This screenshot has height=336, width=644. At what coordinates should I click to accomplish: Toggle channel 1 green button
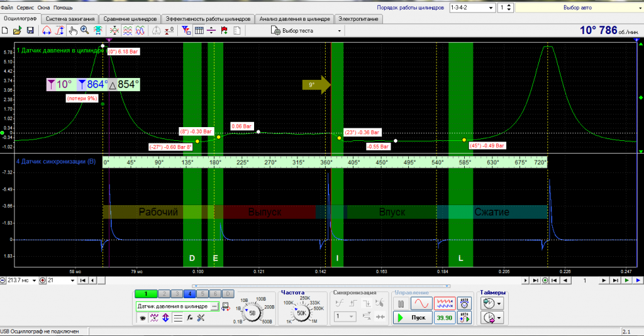click(146, 294)
